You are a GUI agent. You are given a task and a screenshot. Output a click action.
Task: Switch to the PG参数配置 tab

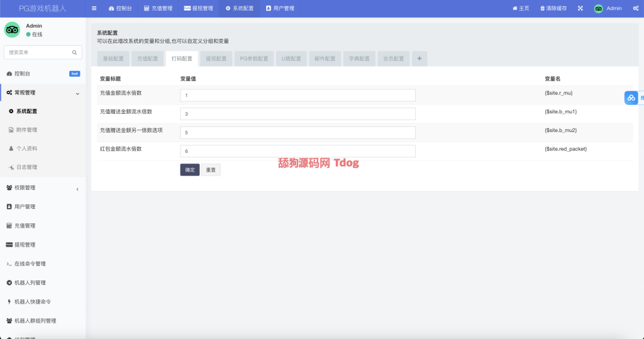[x=253, y=58]
